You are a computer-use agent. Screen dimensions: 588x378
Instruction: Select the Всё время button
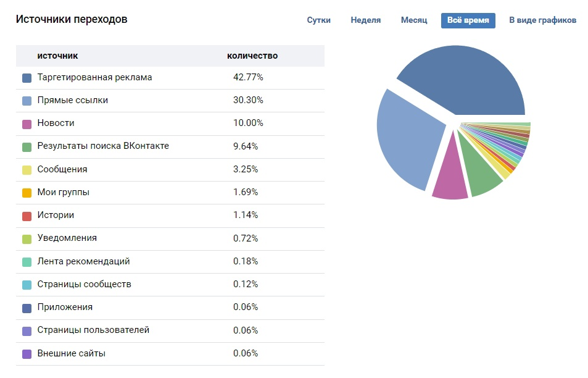point(468,20)
